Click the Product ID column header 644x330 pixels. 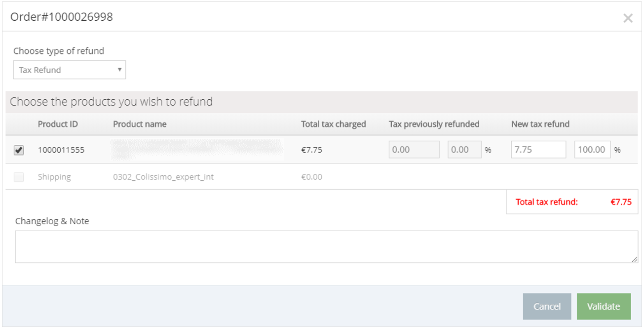(x=58, y=124)
